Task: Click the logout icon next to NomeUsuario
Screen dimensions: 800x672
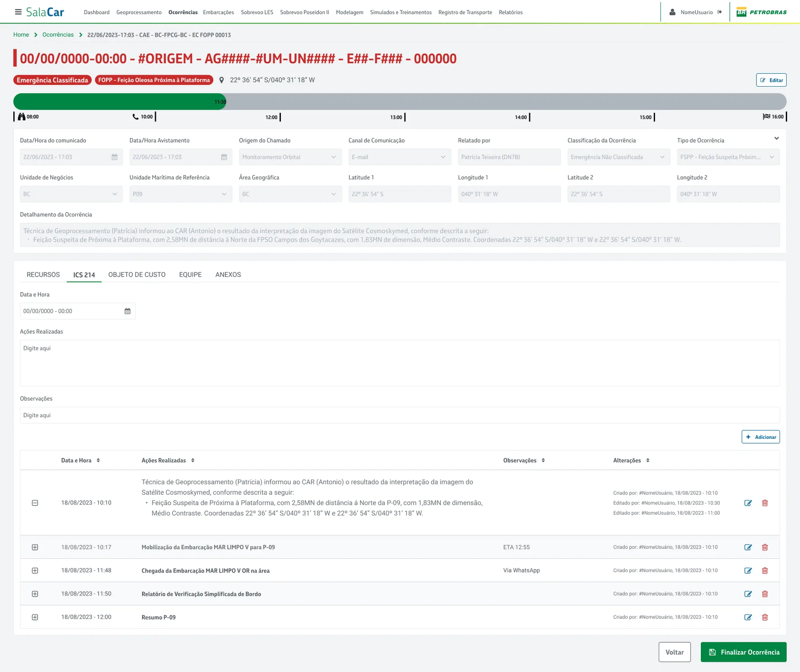Action: (719, 12)
